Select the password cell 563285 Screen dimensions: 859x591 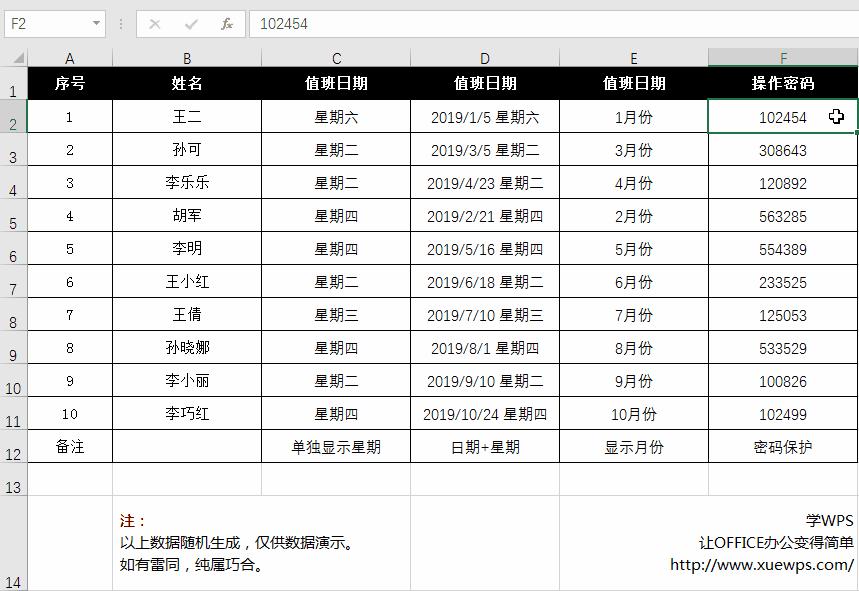(783, 215)
